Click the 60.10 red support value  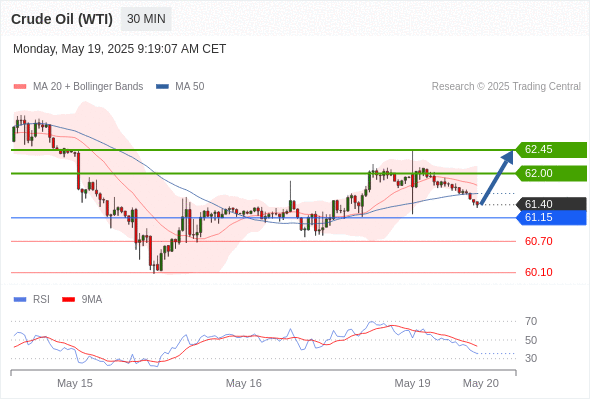[x=538, y=272]
